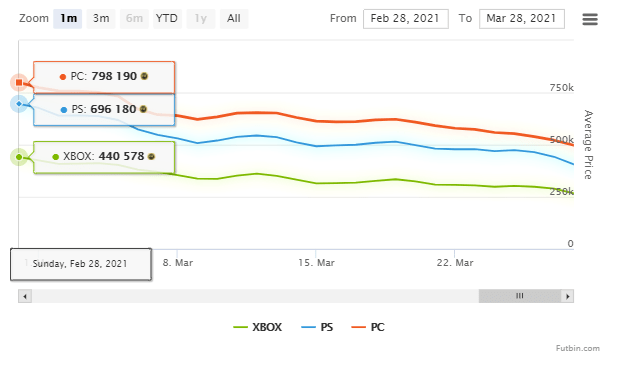Toggle the XBOX series in legend
Screen dimensions: 618x366
pos(258,327)
